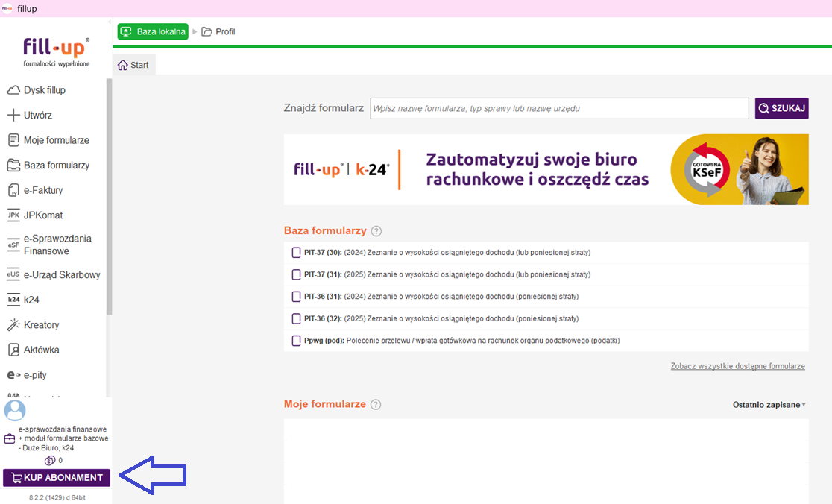Switch to the Start tab
Viewport: 832px width, 504px height.
(133, 65)
